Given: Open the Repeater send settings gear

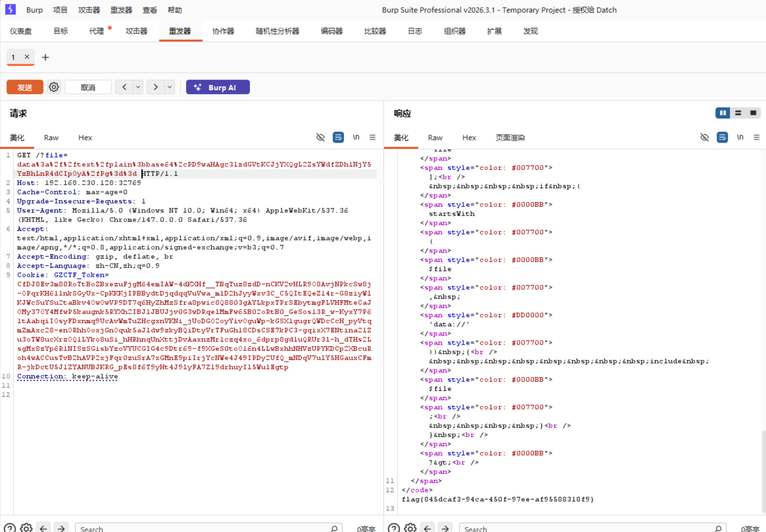Looking at the screenshot, I should coord(54,87).
